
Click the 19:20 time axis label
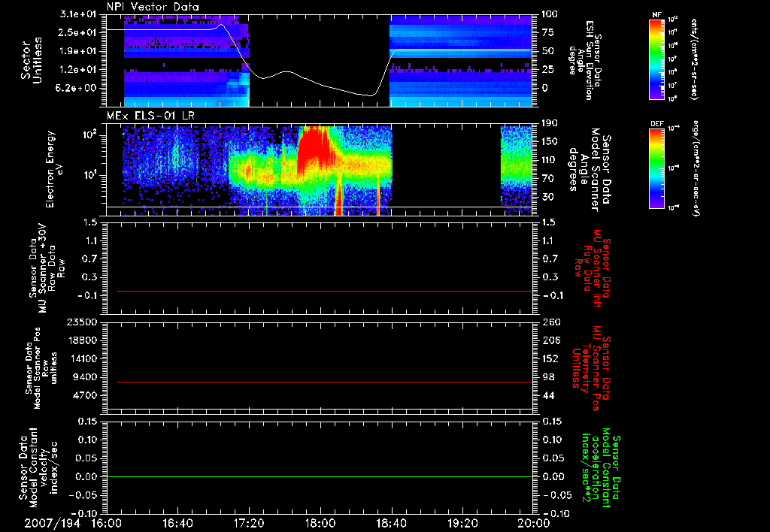(x=462, y=524)
